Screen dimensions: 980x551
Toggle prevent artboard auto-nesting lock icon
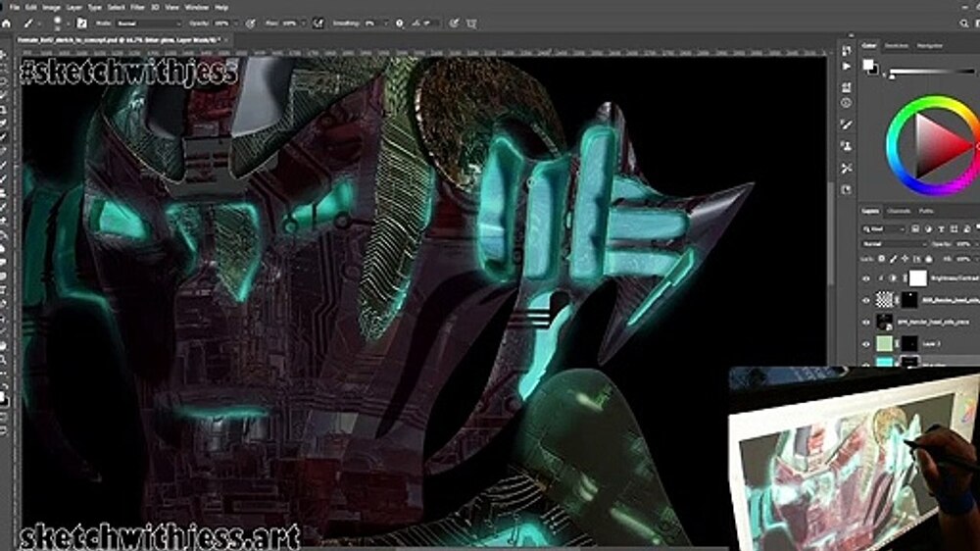917,258
